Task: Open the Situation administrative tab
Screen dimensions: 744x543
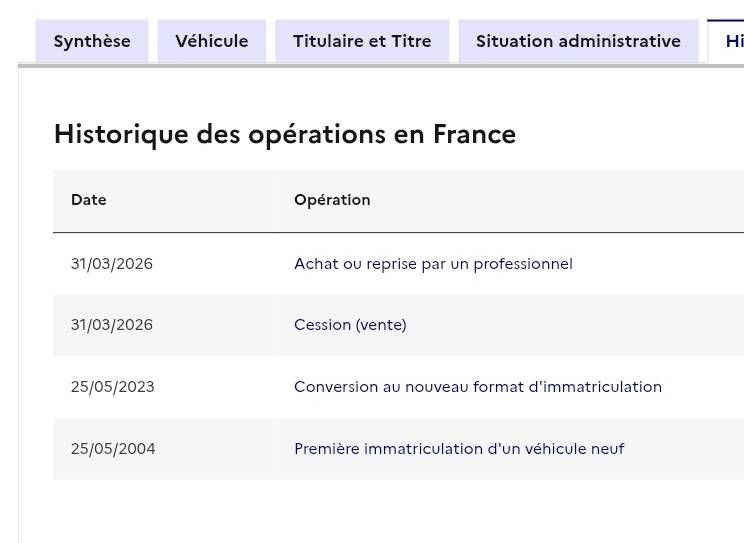Action: pos(578,41)
